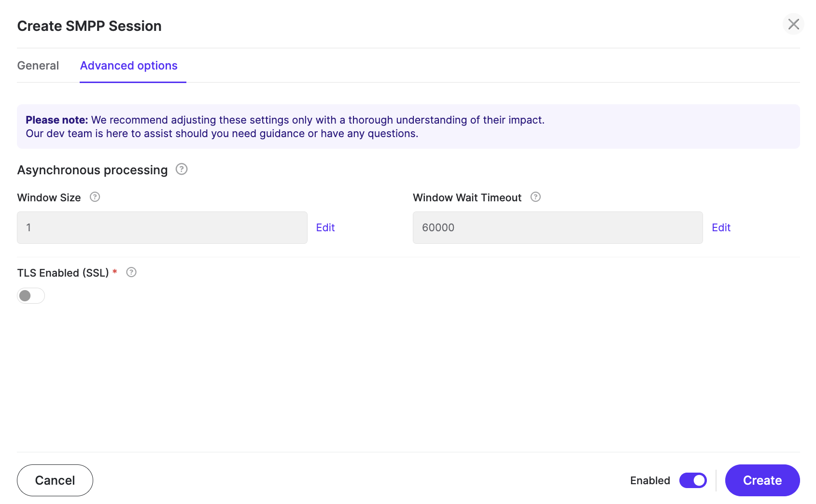Click the Asynchronous processing heading

coord(92,170)
